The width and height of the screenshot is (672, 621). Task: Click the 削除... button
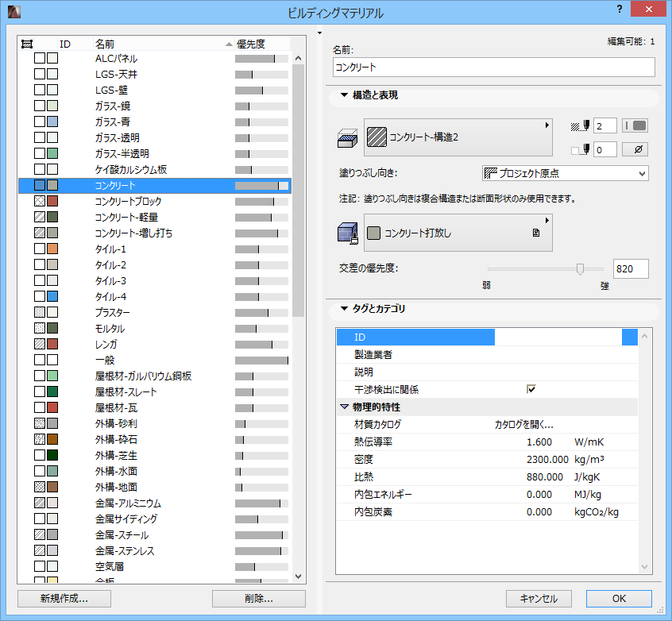[x=259, y=598]
